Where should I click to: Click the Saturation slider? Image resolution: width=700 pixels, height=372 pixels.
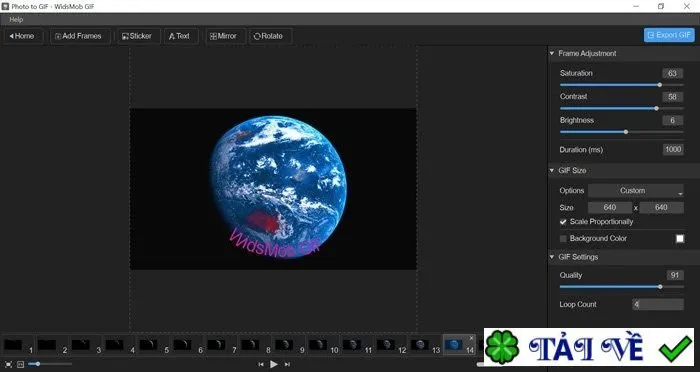(x=621, y=85)
